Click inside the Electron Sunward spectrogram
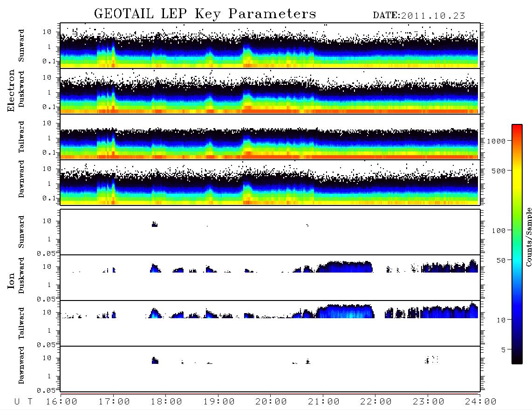532x410 pixels. click(270, 46)
